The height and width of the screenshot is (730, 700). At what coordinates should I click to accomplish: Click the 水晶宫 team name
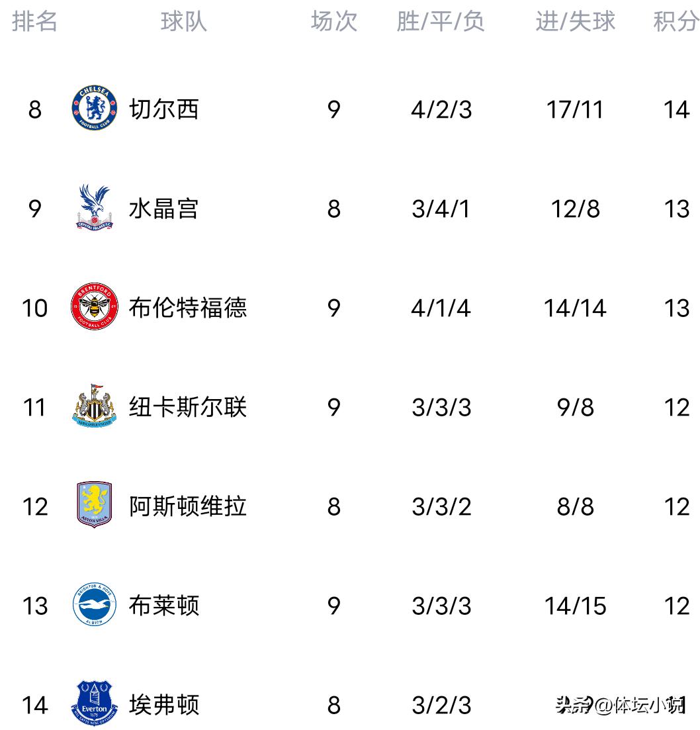click(163, 208)
